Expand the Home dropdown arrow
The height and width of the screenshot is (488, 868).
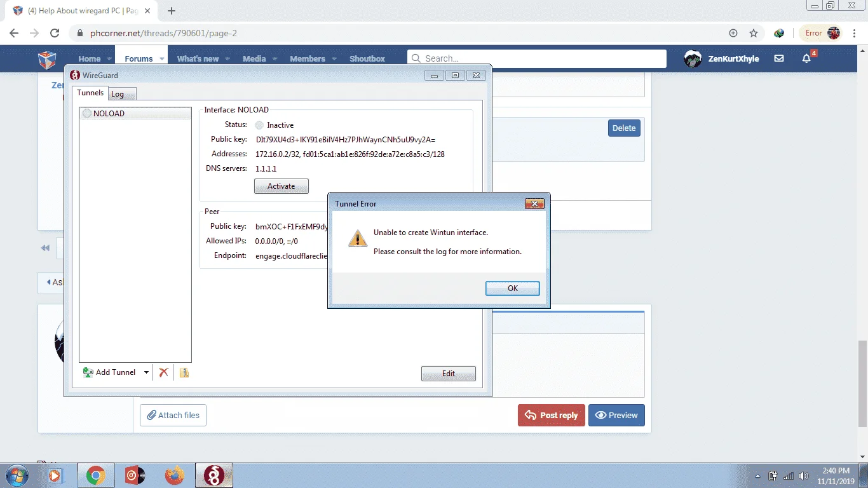pos(109,58)
